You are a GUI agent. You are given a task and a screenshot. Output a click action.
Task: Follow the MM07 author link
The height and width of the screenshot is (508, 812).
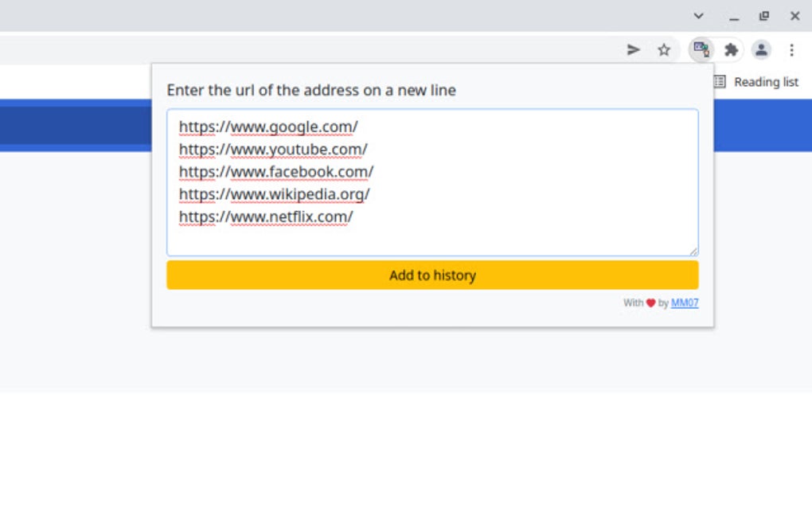685,303
